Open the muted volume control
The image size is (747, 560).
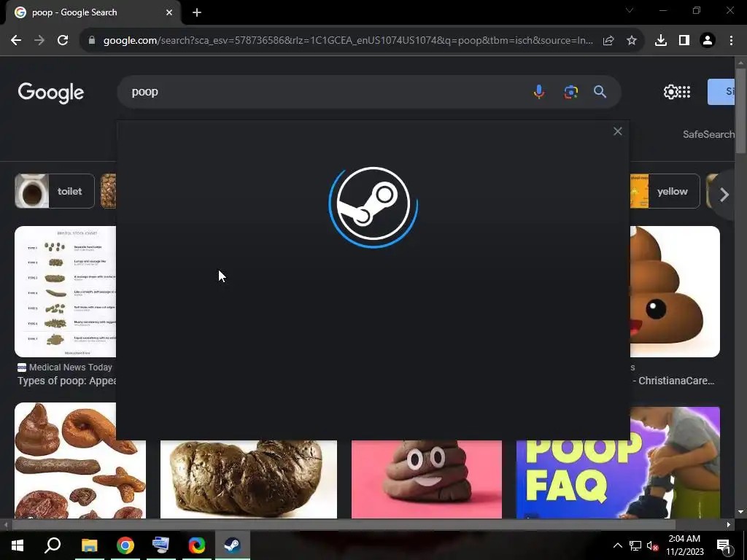click(653, 545)
